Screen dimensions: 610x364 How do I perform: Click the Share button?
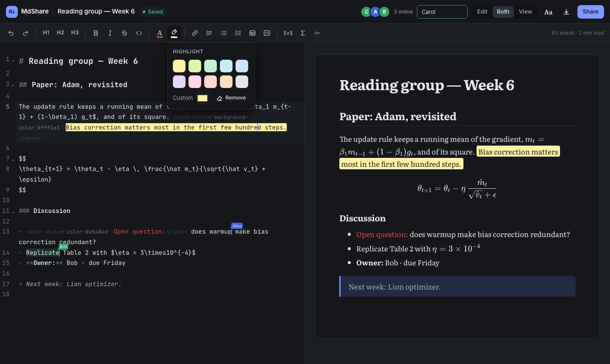[591, 12]
